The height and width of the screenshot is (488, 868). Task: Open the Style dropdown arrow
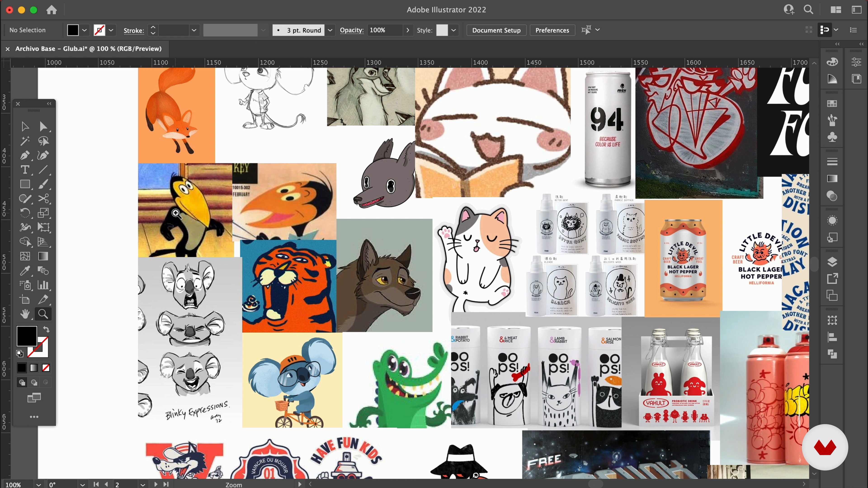coord(453,30)
